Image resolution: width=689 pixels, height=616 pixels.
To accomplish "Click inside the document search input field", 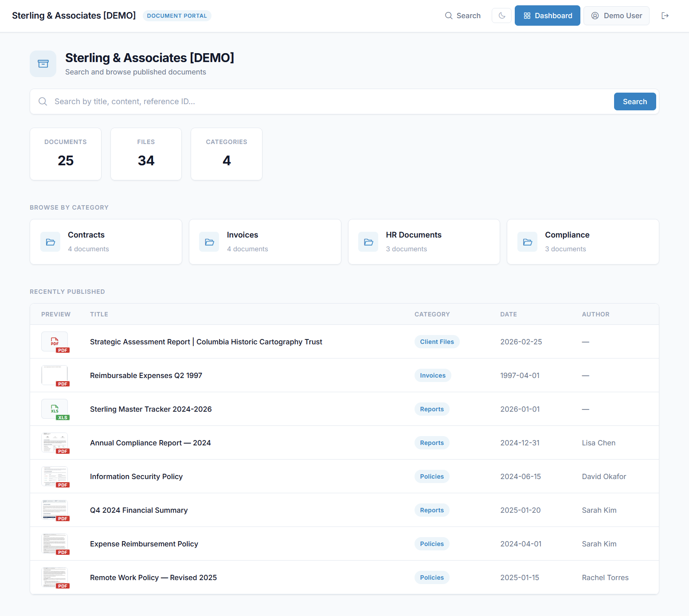I will [x=266, y=101].
